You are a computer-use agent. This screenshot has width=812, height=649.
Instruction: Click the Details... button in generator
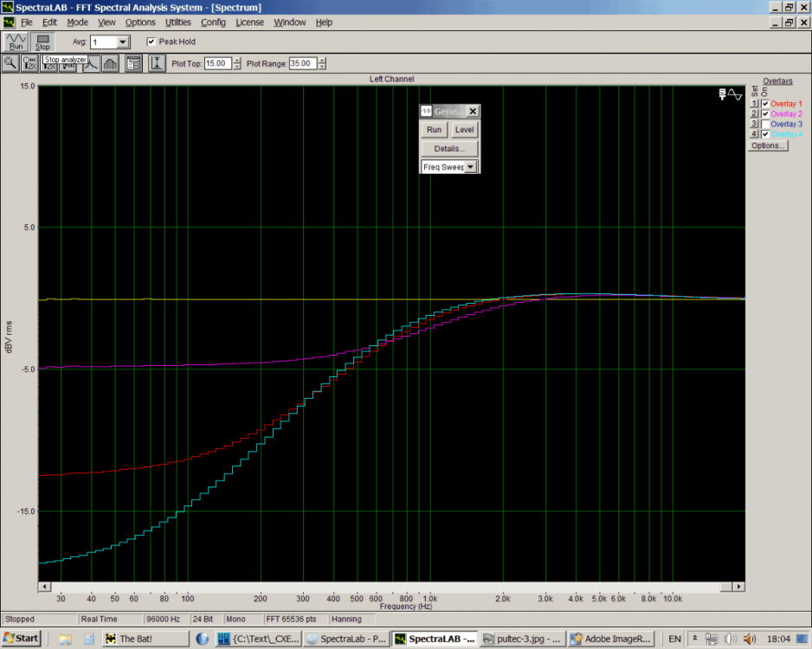[449, 149]
